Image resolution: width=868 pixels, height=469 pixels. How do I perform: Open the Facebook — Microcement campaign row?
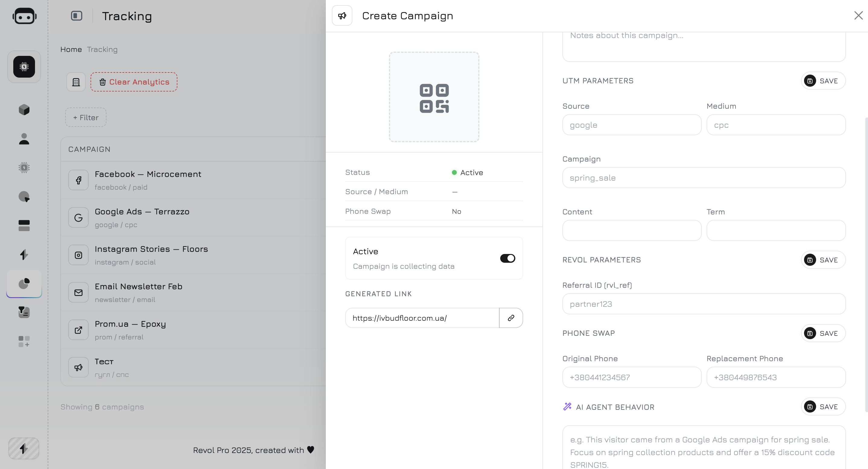148,180
